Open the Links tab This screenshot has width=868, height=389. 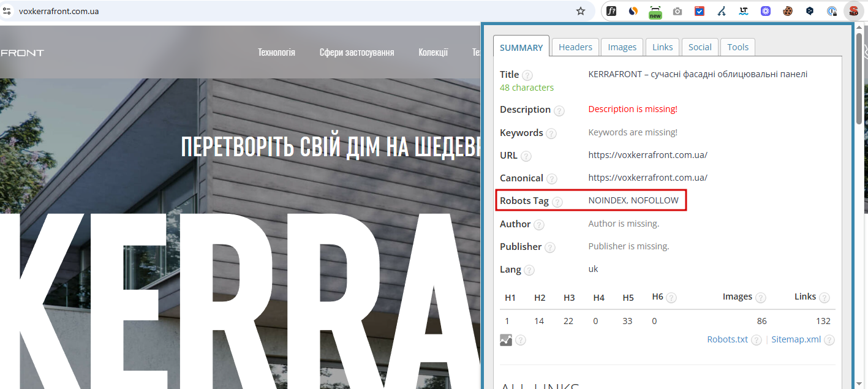[x=662, y=47]
